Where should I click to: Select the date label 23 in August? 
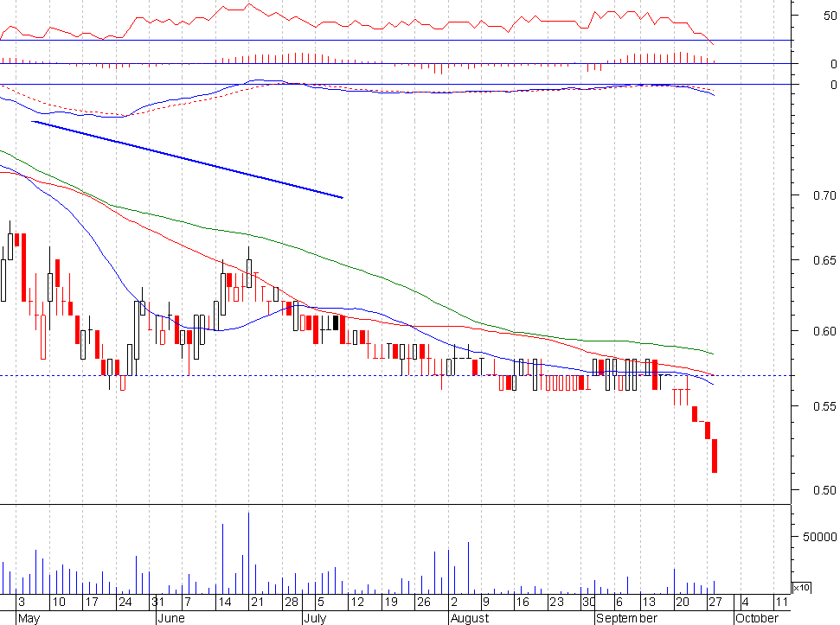556,602
